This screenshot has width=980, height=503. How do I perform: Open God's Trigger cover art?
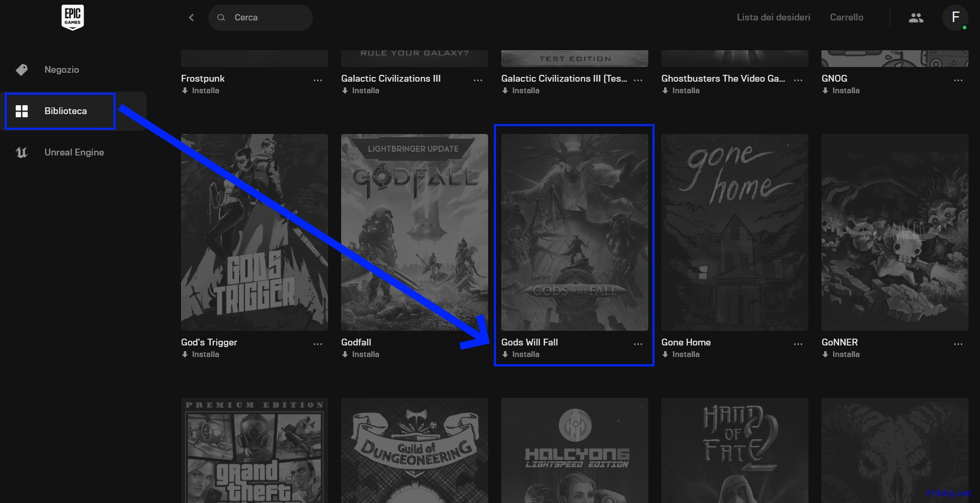[254, 232]
